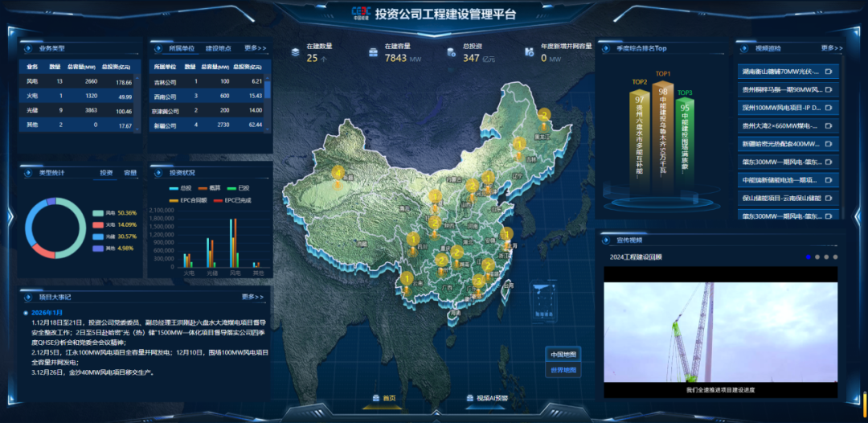Viewport: 868px width, 423px height.
Task: Expand 更多>> beside 建设地点 tab
Action: pyautogui.click(x=256, y=47)
